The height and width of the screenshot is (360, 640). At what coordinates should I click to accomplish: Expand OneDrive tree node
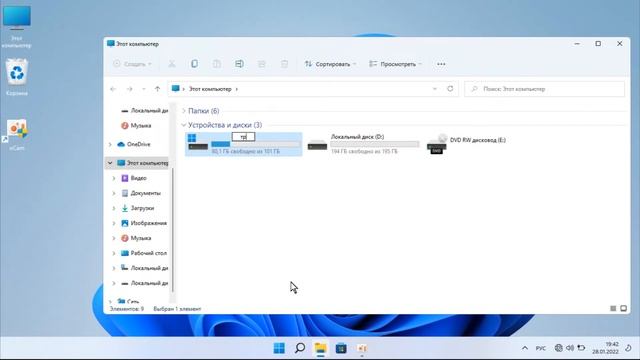(x=110, y=144)
